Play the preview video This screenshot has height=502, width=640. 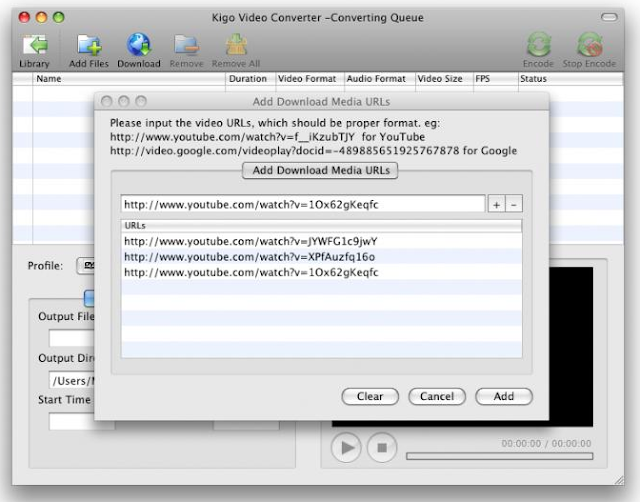346,447
